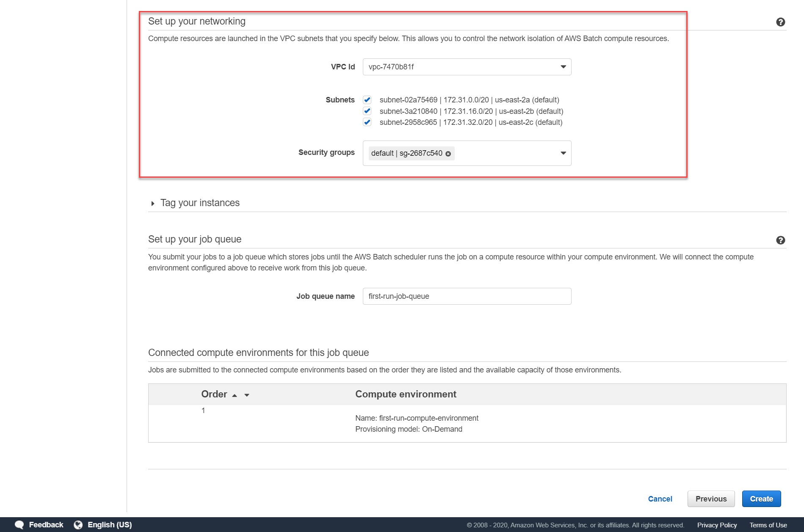Click the Previous button
This screenshot has height=532, width=804.
711,499
